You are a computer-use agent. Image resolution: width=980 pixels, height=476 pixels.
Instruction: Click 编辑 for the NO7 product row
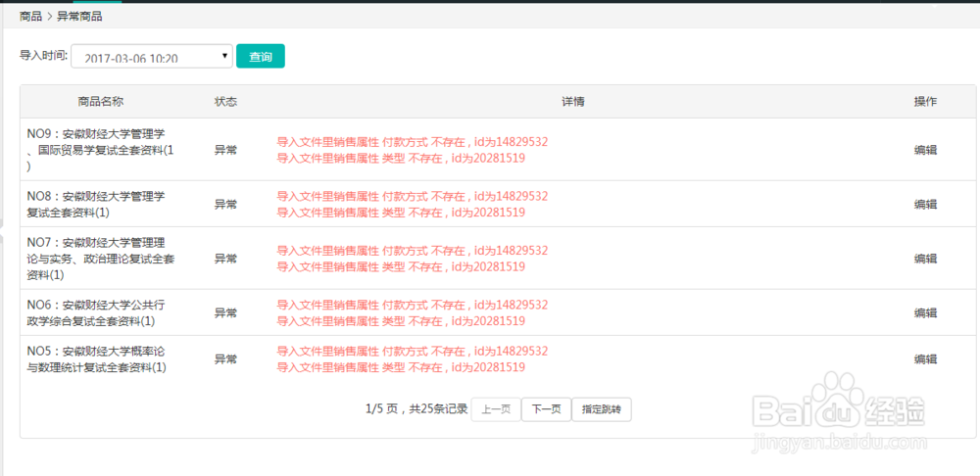pos(926,259)
